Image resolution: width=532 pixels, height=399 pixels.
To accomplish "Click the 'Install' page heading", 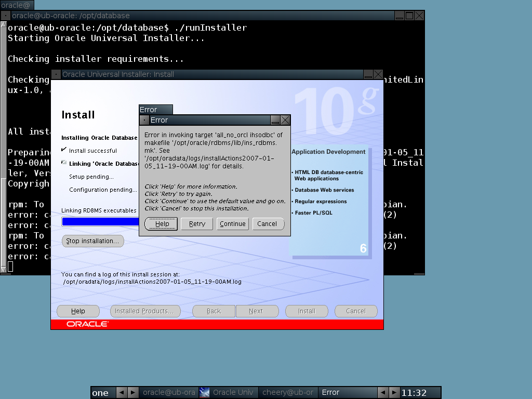I will [x=78, y=115].
